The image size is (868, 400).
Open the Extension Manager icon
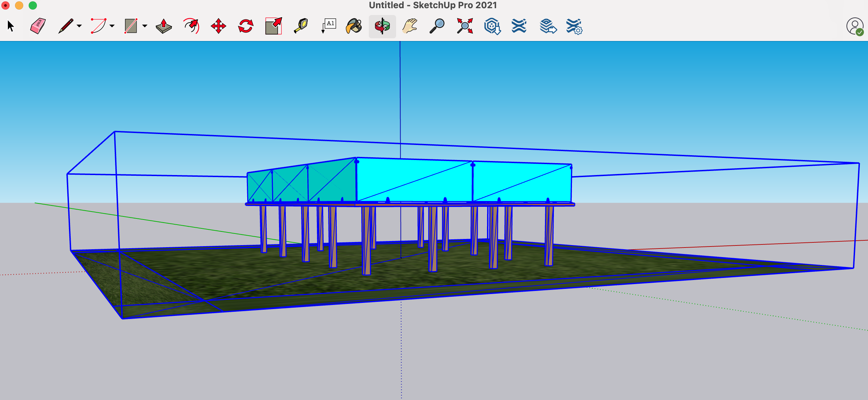tap(574, 26)
